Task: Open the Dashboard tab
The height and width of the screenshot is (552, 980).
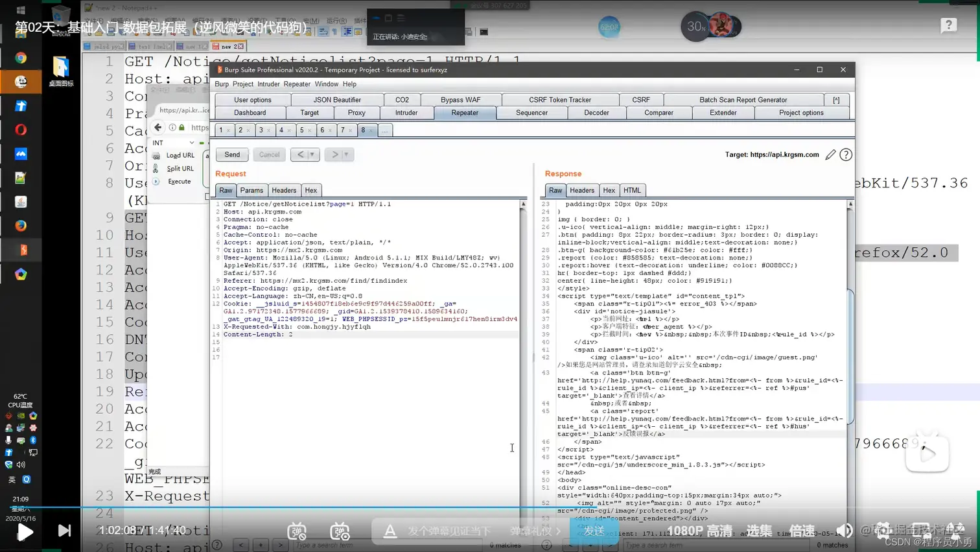Action: pyautogui.click(x=250, y=113)
